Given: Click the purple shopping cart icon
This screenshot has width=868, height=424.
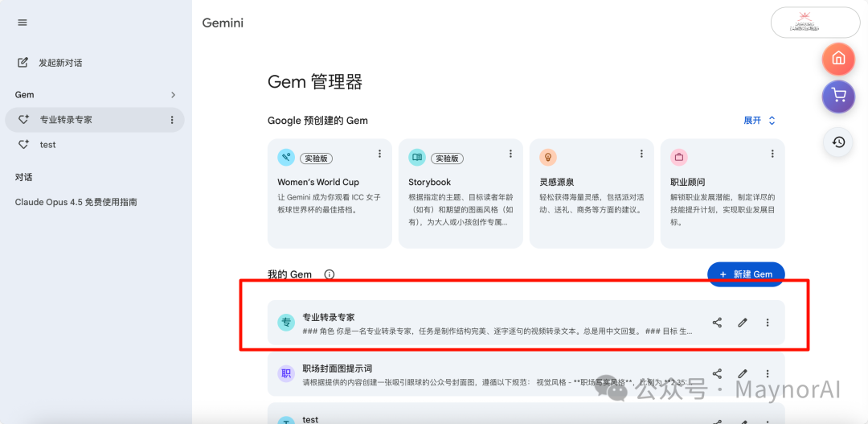Looking at the screenshot, I should tap(838, 97).
